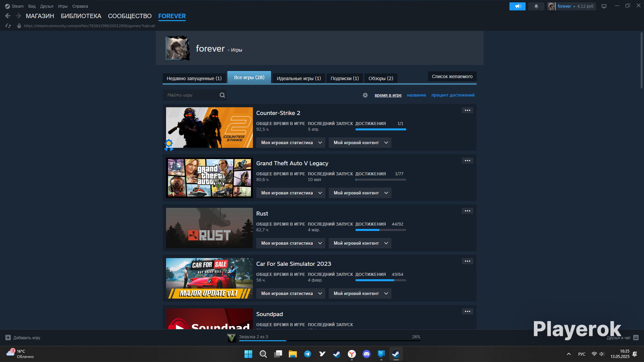Sort games by 'название'
This screenshot has height=362, width=644.
416,95
